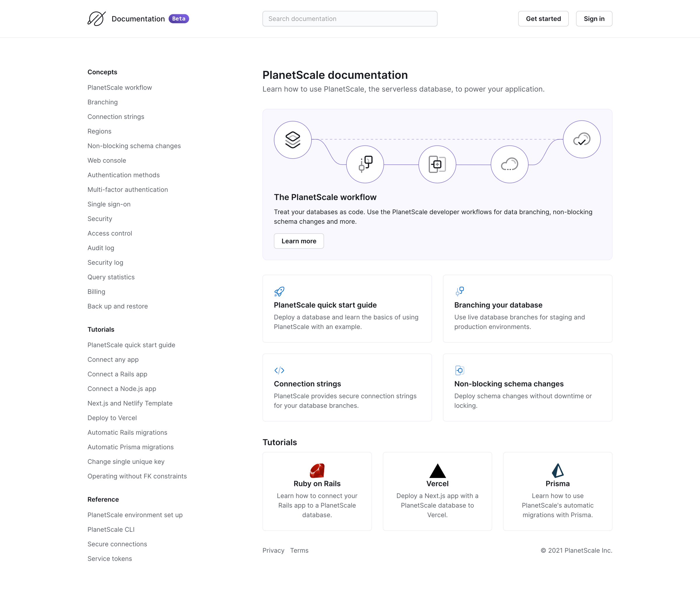Select Regions in the sidebar
Image resolution: width=700 pixels, height=606 pixels.
click(99, 131)
